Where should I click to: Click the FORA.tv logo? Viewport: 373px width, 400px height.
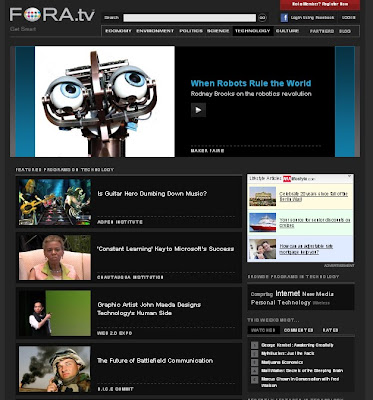(x=52, y=15)
